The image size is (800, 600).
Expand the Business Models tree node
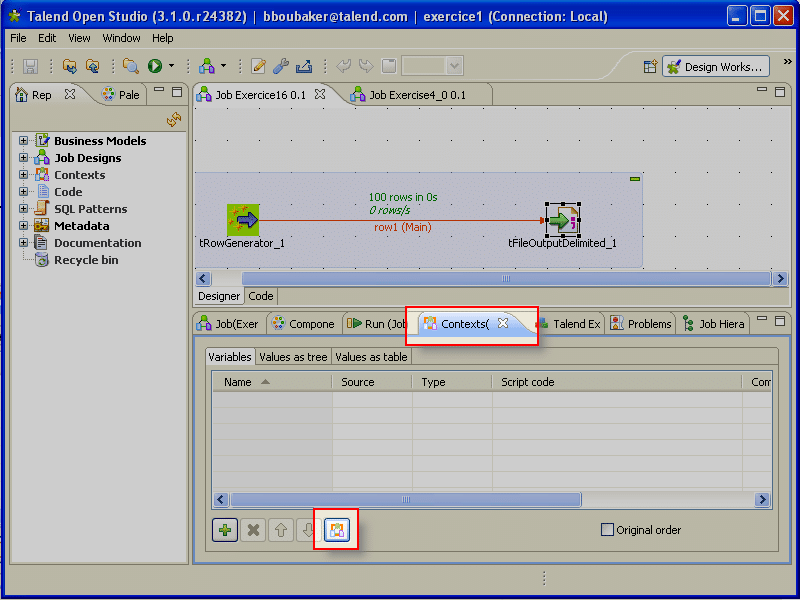pos(23,141)
